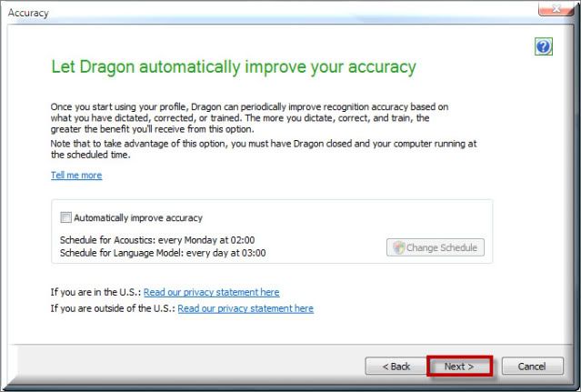
Task: Click the 'Automatically improve accuracy' label text
Action: pos(138,218)
